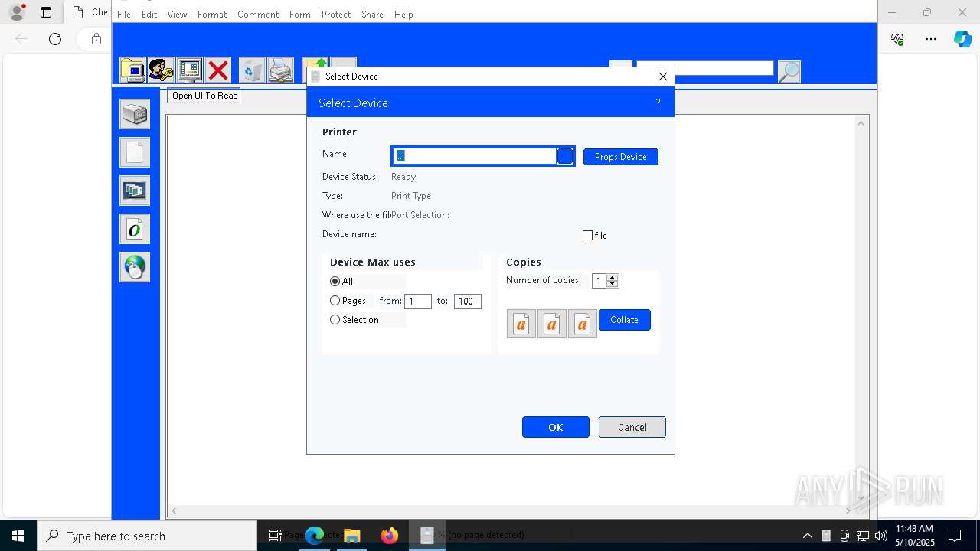Viewport: 980px width, 551px height.
Task: Click the magnifying glass search icon
Action: [x=789, y=71]
